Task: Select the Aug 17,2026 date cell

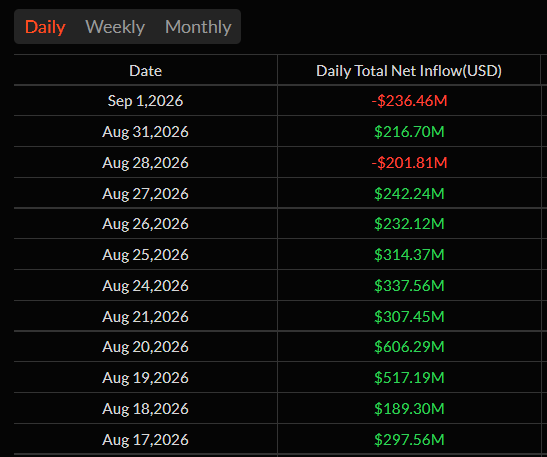Action: click(x=145, y=440)
